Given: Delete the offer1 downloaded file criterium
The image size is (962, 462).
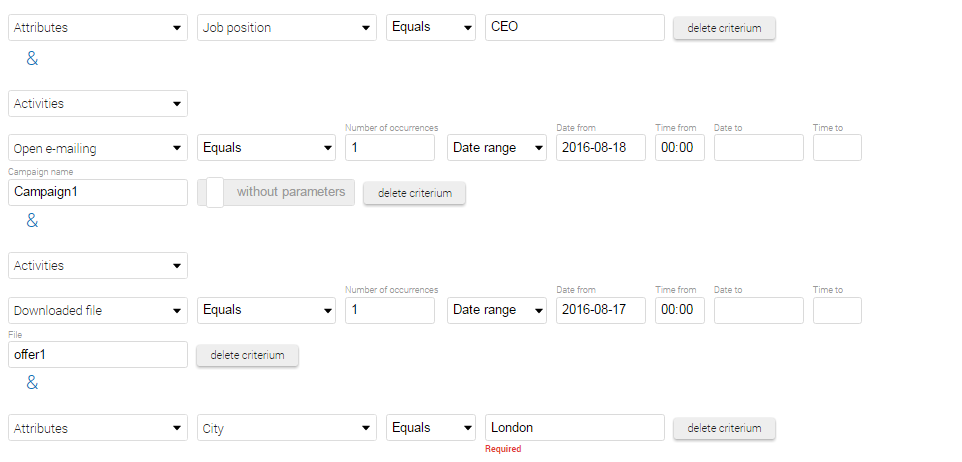Looking at the screenshot, I should pos(247,355).
